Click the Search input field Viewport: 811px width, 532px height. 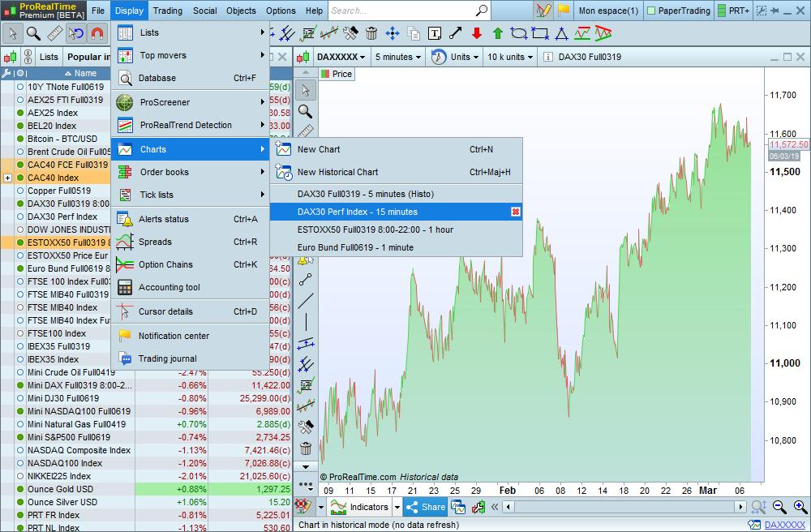[410, 11]
